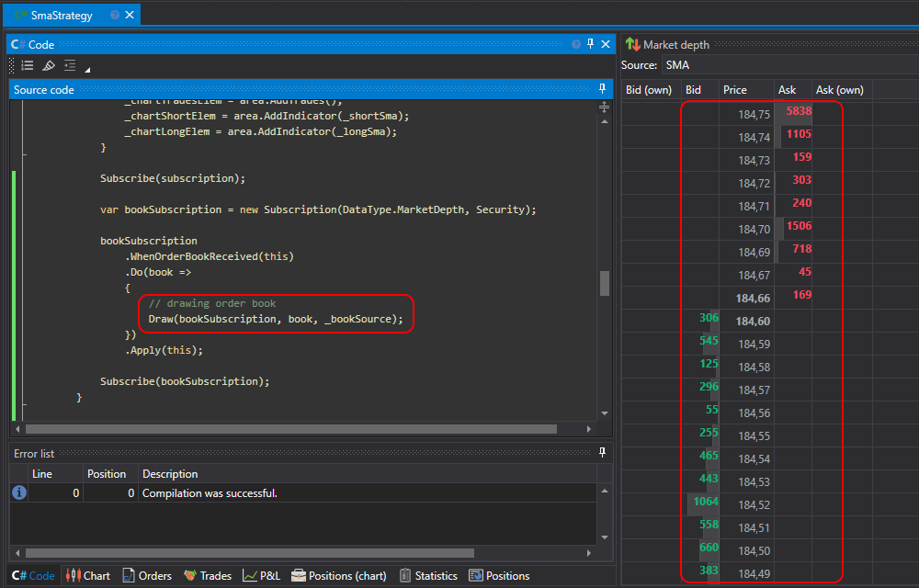Click the list icon in code toolbar
Screen dimensions: 919x588
pyautogui.click(x=28, y=65)
